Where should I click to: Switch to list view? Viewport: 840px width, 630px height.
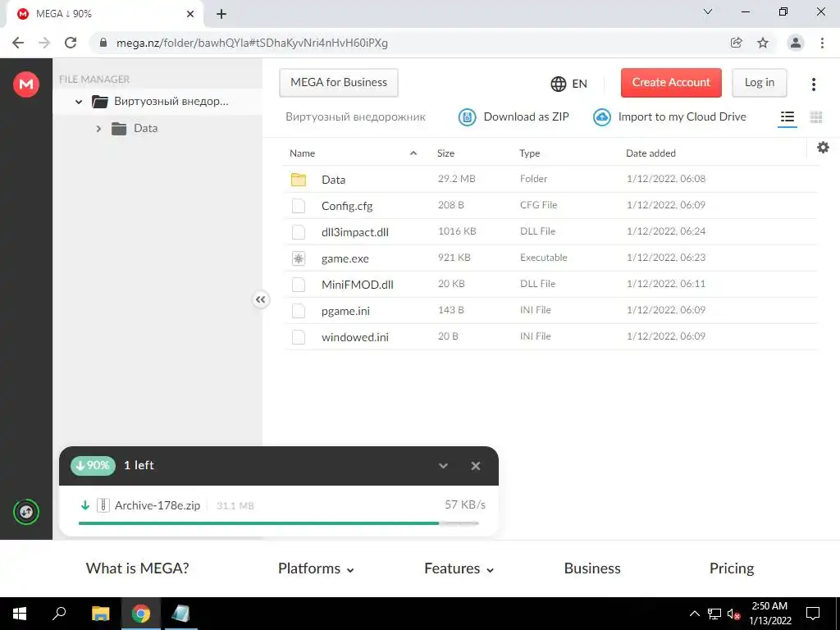[787, 116]
